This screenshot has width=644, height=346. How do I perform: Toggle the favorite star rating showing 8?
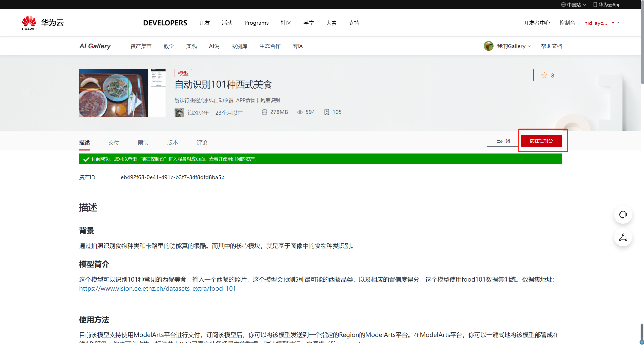pyautogui.click(x=544, y=75)
